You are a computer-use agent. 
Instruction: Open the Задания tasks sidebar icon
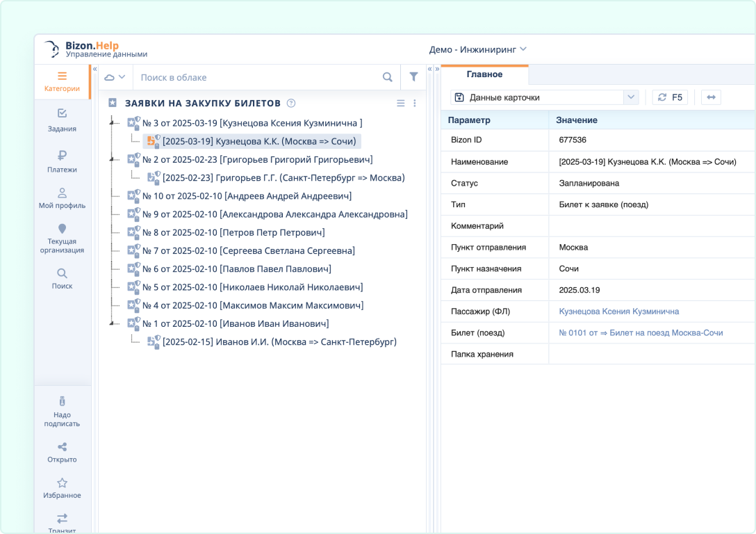[62, 119]
